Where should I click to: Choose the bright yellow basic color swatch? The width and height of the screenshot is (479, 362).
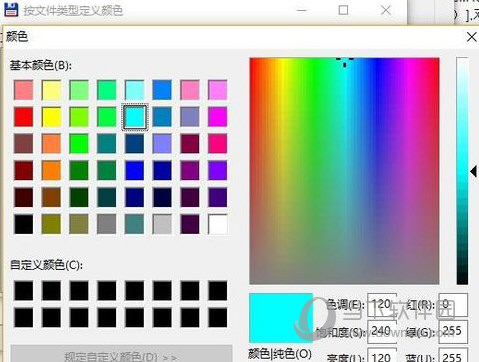pos(51,117)
